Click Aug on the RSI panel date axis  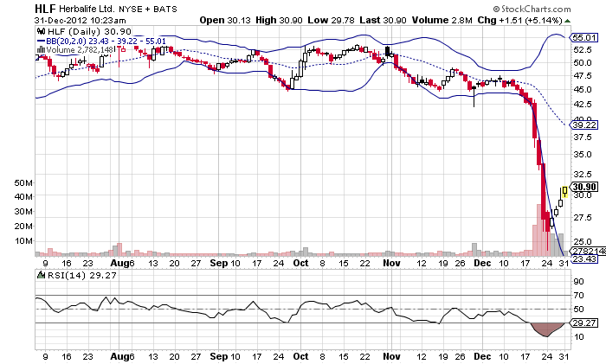119,356
